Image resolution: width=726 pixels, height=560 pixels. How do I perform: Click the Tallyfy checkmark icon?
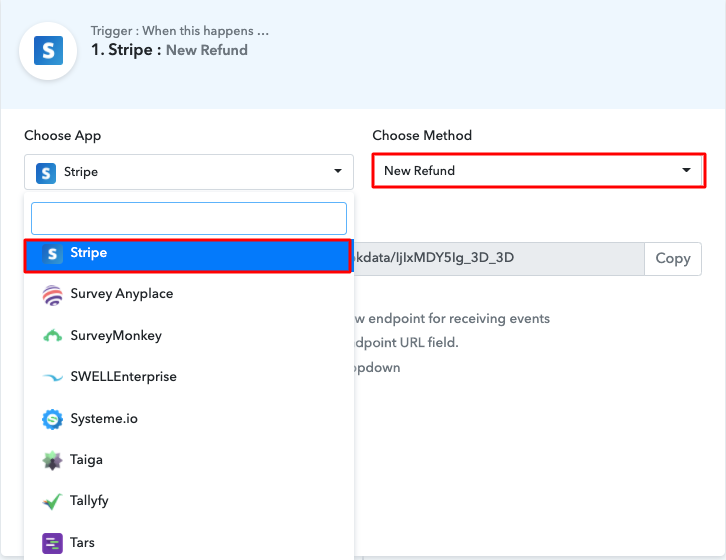[x=52, y=501]
